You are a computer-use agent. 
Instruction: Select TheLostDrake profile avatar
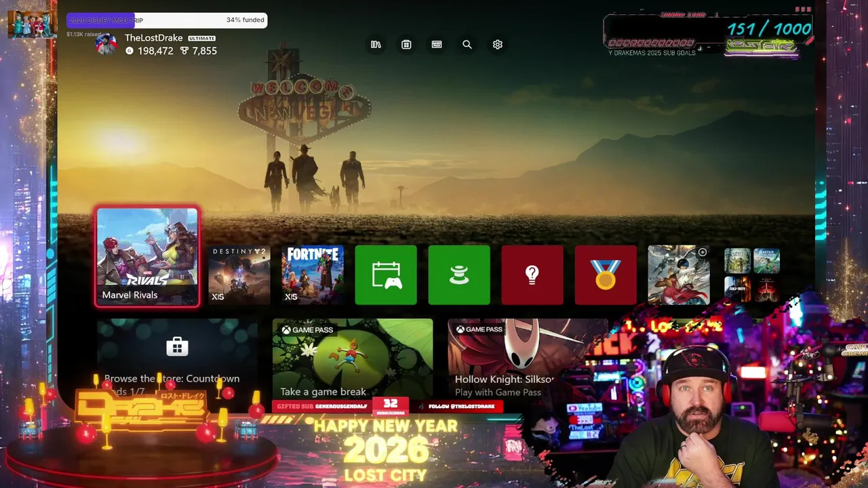[x=106, y=44]
